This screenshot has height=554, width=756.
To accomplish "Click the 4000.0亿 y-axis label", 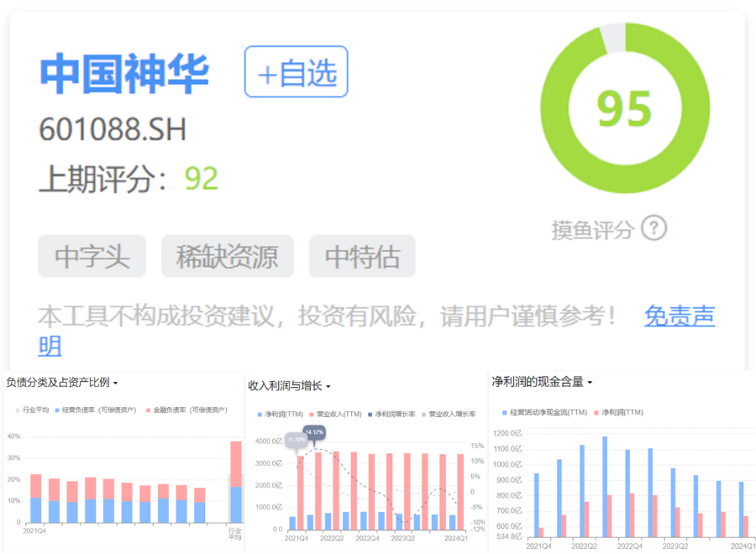I will tap(269, 442).
